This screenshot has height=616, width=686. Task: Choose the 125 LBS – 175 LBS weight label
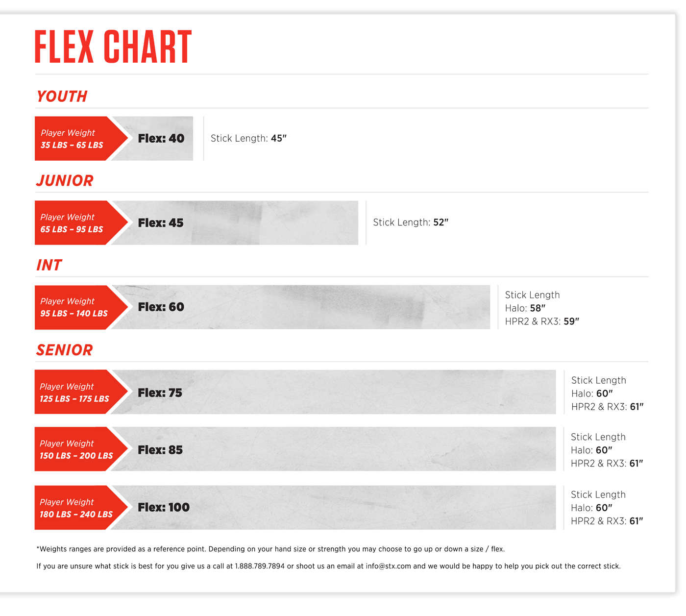pyautogui.click(x=74, y=399)
